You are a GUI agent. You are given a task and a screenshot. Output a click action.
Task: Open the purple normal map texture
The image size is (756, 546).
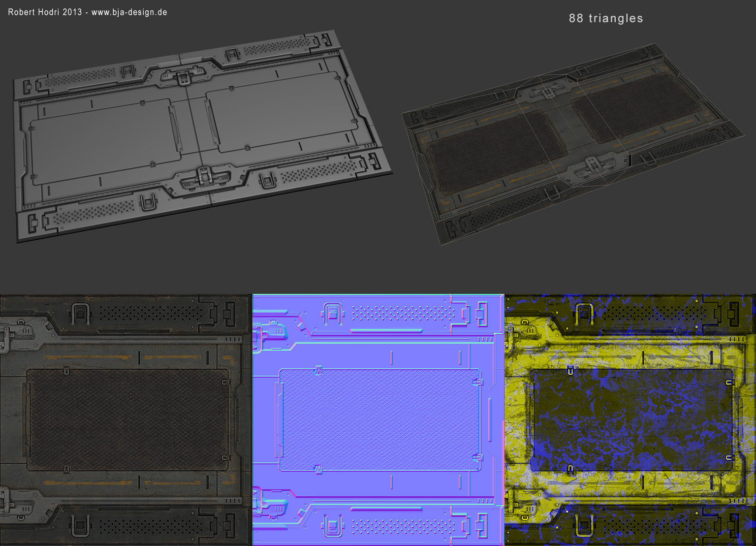(378, 420)
